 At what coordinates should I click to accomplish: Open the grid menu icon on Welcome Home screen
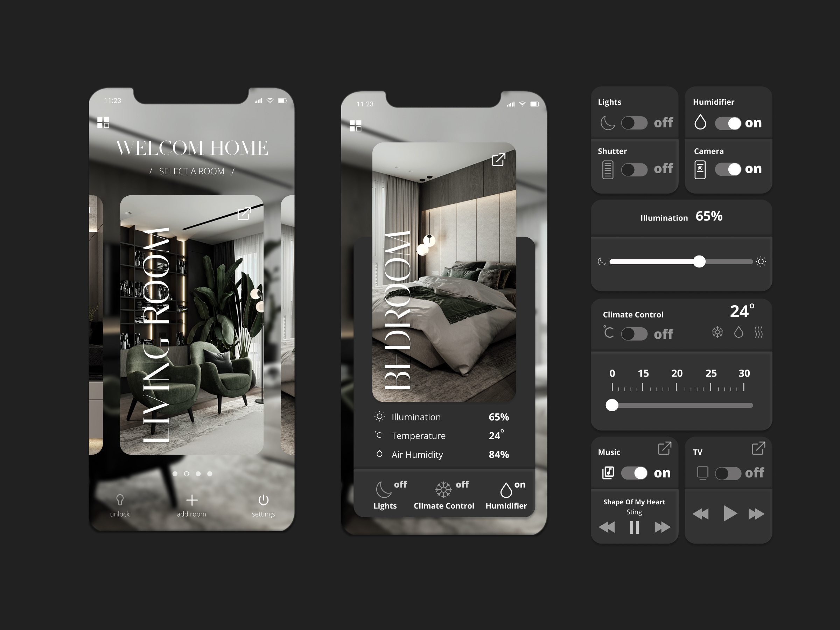pos(103,122)
